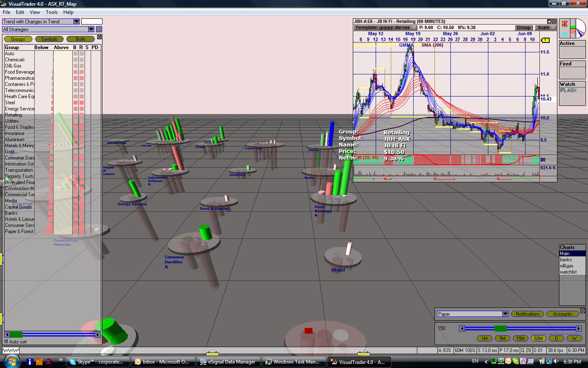The image size is (588, 368).
Task: Select the watchlist chart in Charts list
Action: tap(572, 272)
